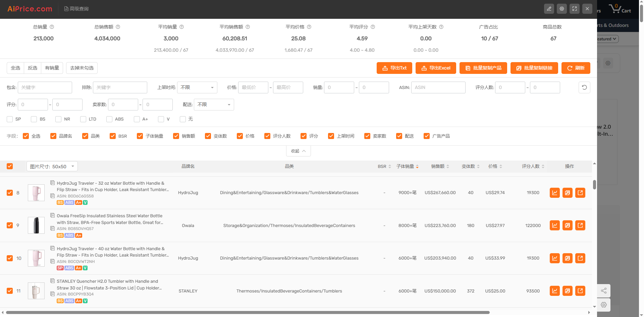
Task: Toggle the SP filter checkbox
Action: coord(10,119)
